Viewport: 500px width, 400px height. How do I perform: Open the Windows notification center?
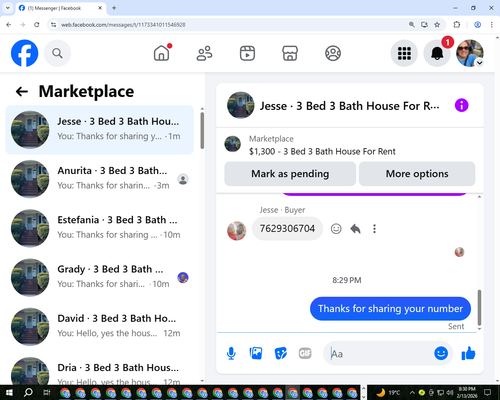tap(488, 392)
